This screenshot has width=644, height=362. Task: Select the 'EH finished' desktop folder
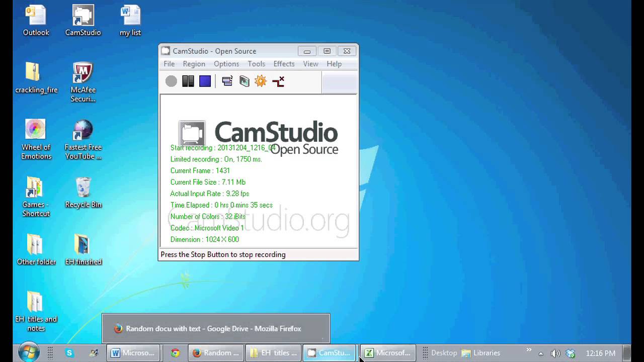pyautogui.click(x=83, y=250)
